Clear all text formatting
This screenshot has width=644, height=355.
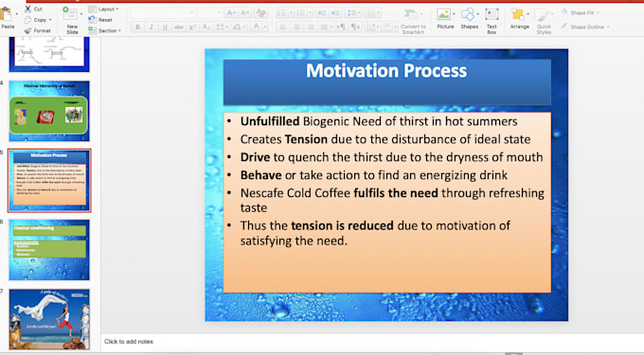click(260, 12)
